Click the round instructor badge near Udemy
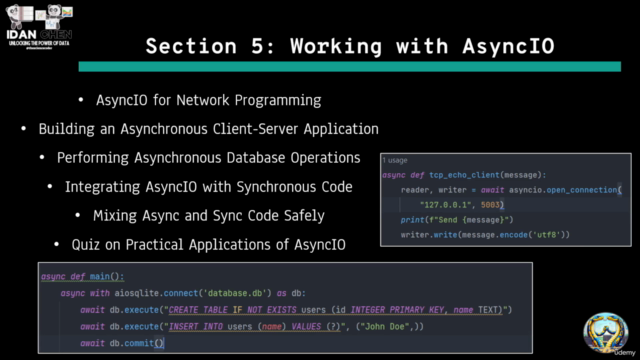This screenshot has height=360, width=640. click(606, 332)
